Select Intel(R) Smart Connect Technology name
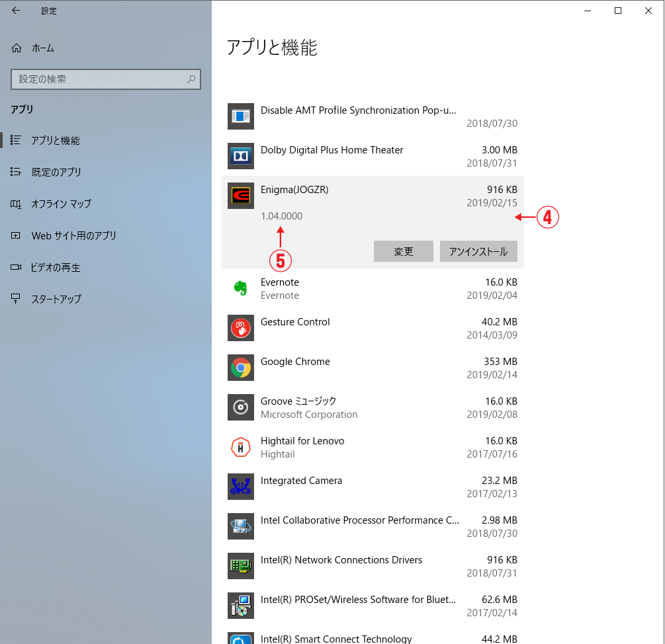The height and width of the screenshot is (644, 665). pyautogui.click(x=336, y=639)
